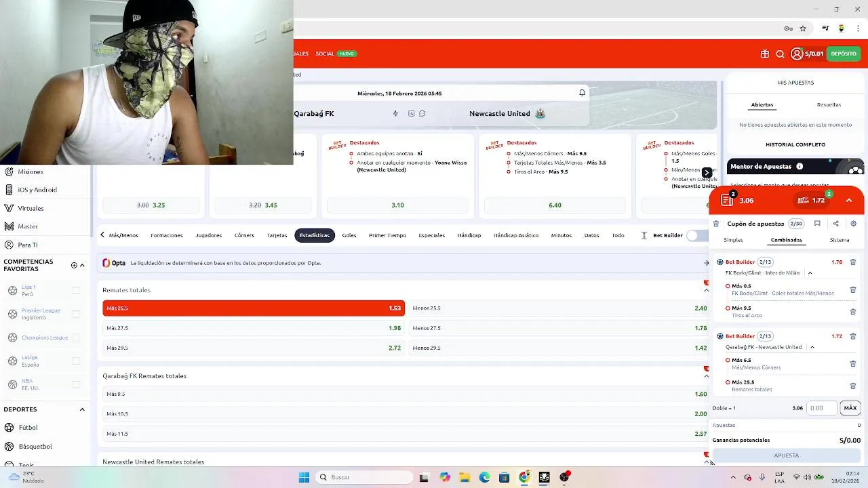Delete the Qarabağ Bet Builder 1.72 bet
Viewport: 868px width, 488px height.
(x=853, y=336)
